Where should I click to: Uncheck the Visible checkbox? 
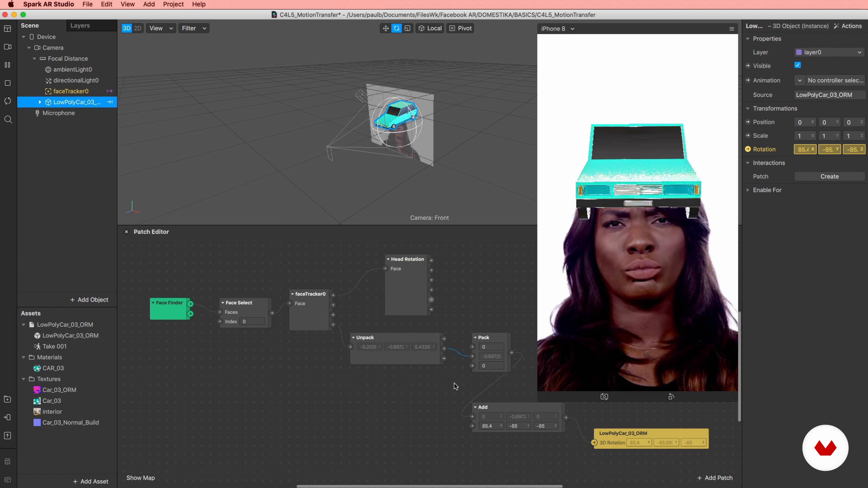click(x=797, y=65)
